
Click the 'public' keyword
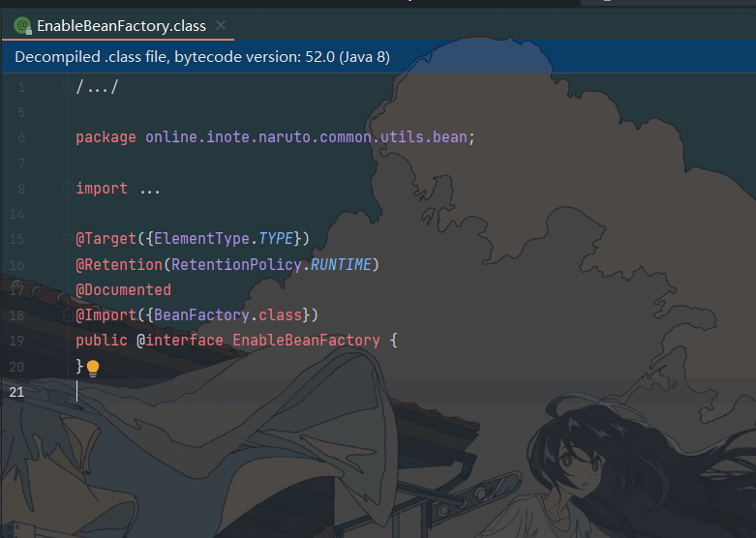(x=102, y=341)
